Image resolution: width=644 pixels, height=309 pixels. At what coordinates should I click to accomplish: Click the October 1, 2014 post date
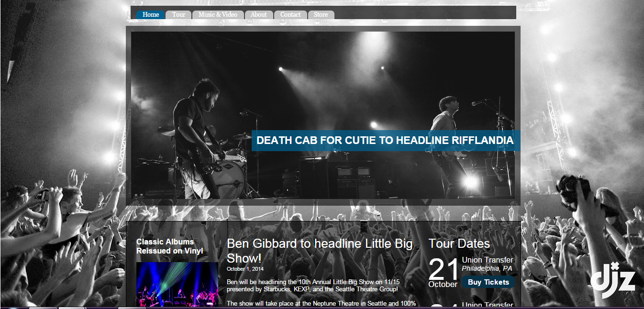[x=245, y=269]
